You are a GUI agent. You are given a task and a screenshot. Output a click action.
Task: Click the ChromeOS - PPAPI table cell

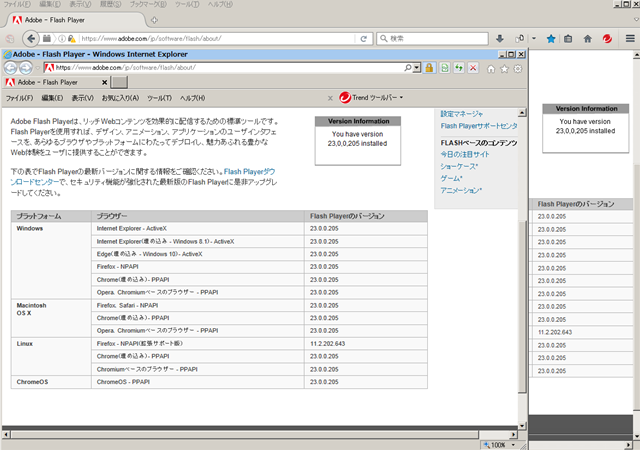tap(198, 382)
